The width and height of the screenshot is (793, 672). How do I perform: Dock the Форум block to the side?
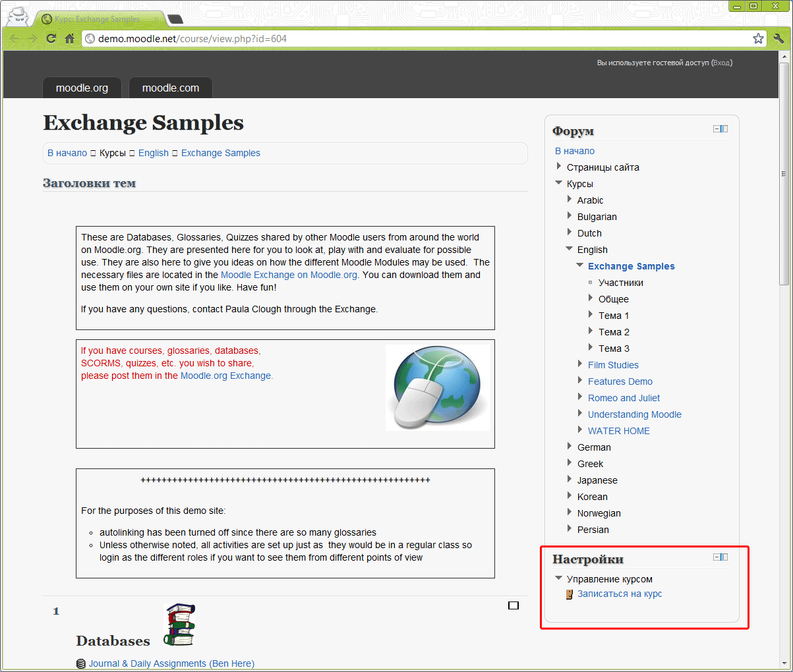point(724,128)
